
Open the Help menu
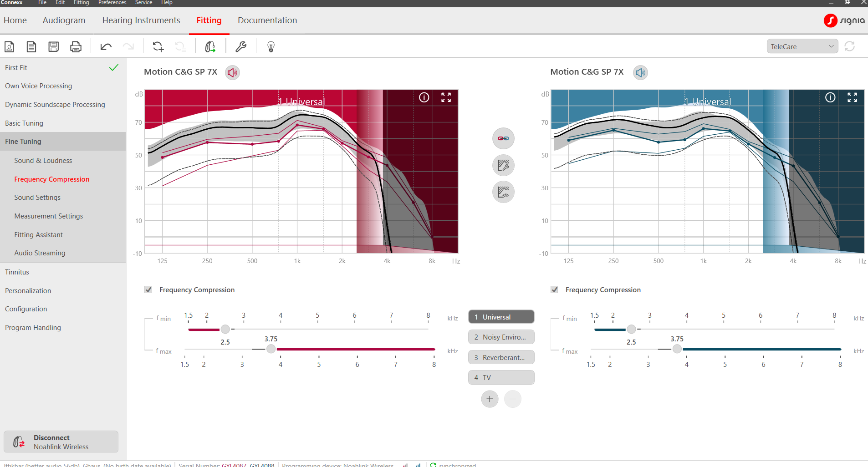coord(167,3)
